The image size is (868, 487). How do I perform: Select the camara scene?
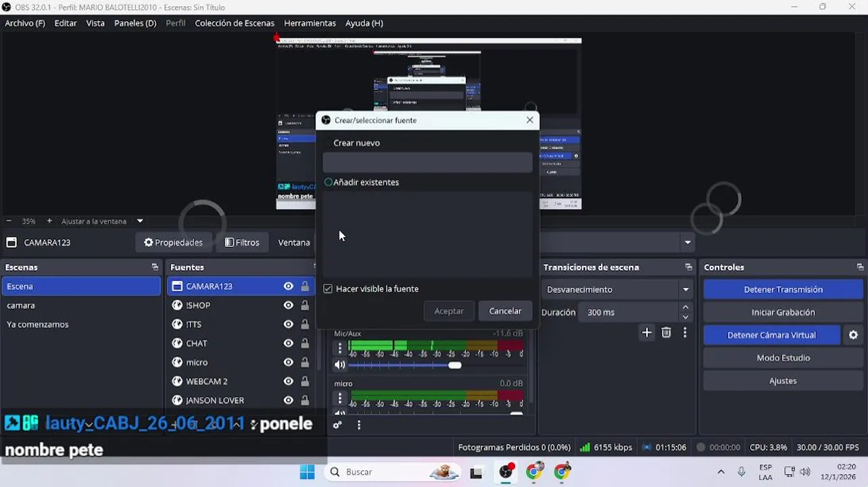[x=81, y=305]
